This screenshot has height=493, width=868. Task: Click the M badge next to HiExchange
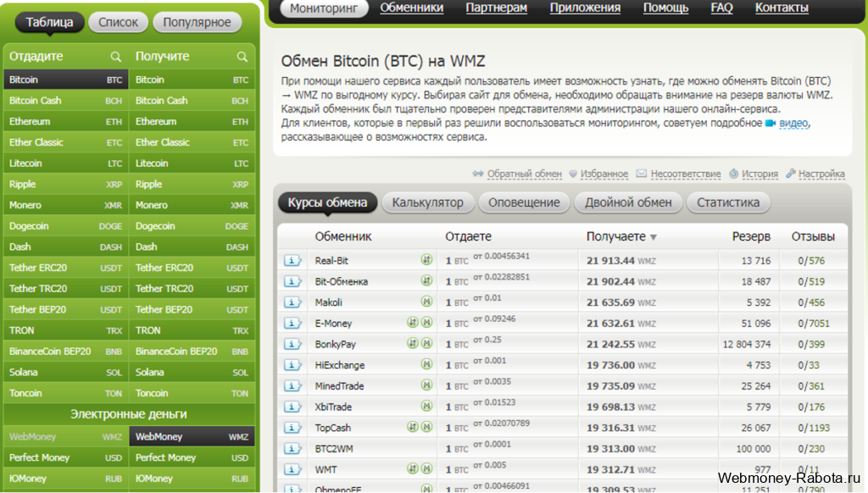426,364
